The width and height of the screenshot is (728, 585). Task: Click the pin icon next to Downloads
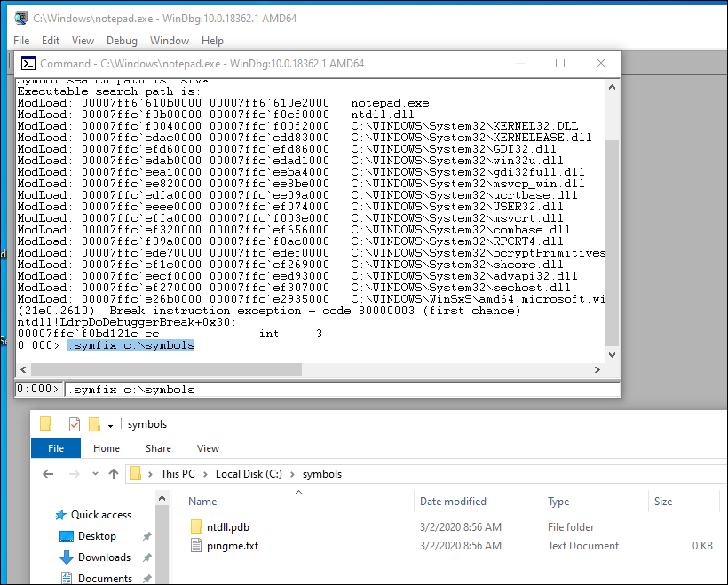click(x=146, y=557)
